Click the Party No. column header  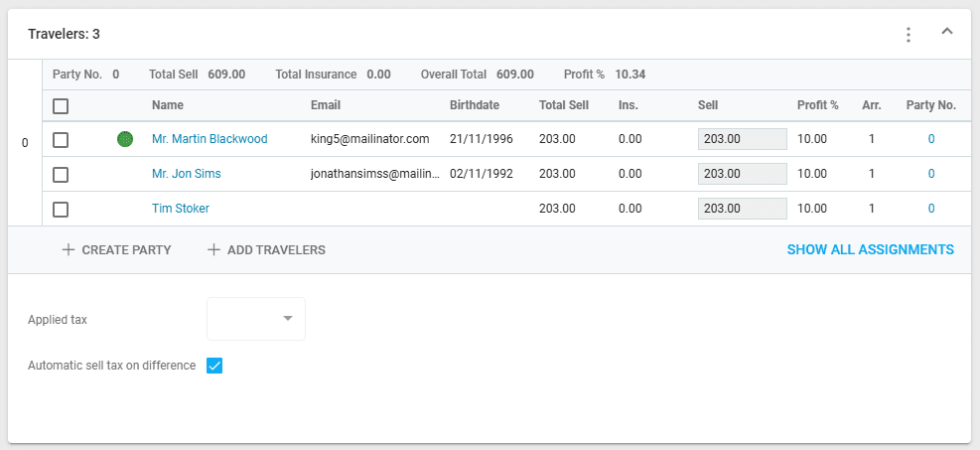click(x=931, y=105)
